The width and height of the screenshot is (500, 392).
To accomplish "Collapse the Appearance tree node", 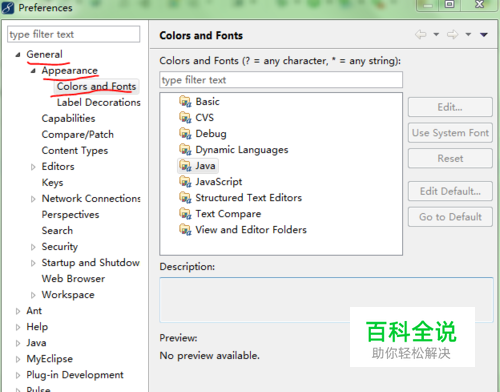I will coord(33,71).
